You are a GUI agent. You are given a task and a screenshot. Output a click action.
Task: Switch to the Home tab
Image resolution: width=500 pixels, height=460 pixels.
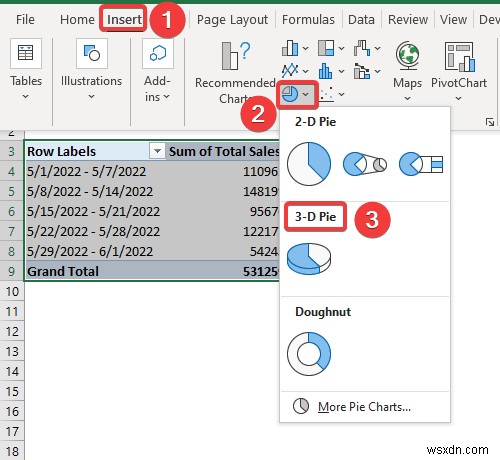pos(77,20)
